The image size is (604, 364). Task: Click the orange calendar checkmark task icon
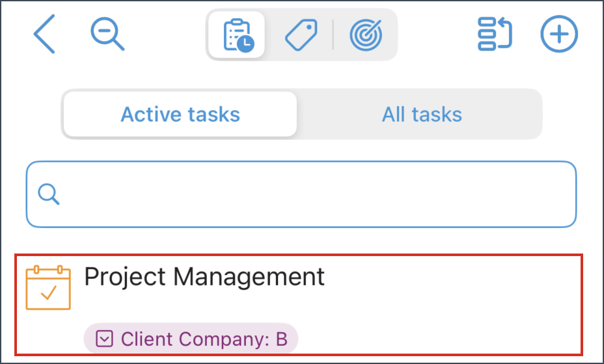coord(48,287)
